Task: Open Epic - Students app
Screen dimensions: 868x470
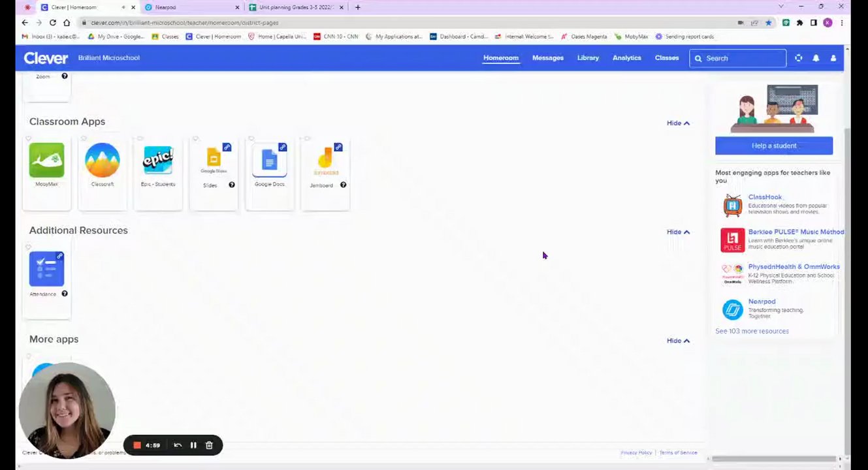Action: (157, 161)
